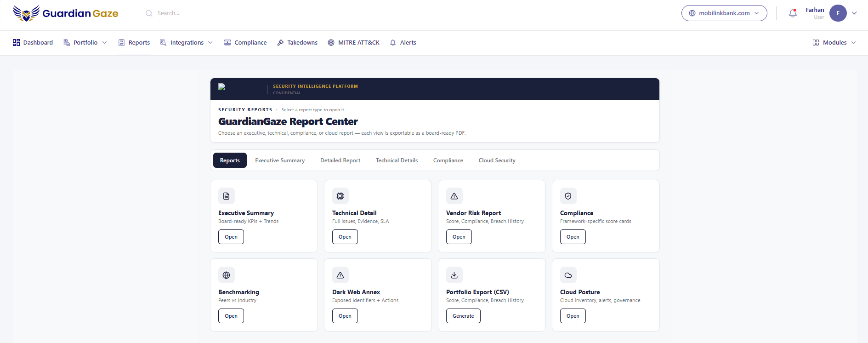Click 'Exposed Identifiers + Actions' text
Screen dimensions: 868x343
click(365, 301)
